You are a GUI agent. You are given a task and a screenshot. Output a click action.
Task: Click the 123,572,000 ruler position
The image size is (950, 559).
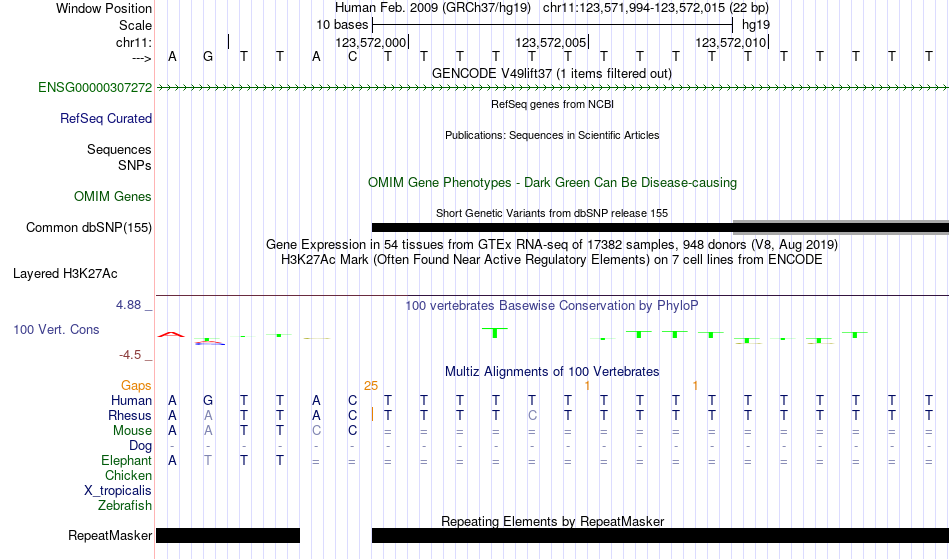pos(370,42)
